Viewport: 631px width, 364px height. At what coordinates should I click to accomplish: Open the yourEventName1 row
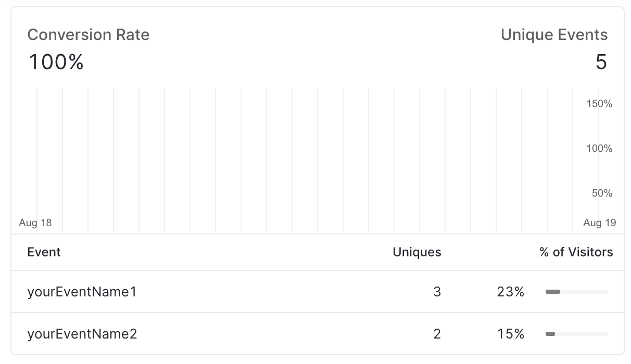(82, 292)
